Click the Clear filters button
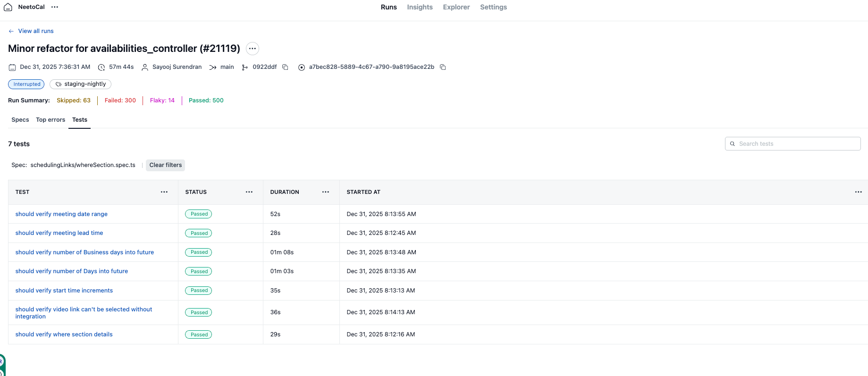 point(165,165)
